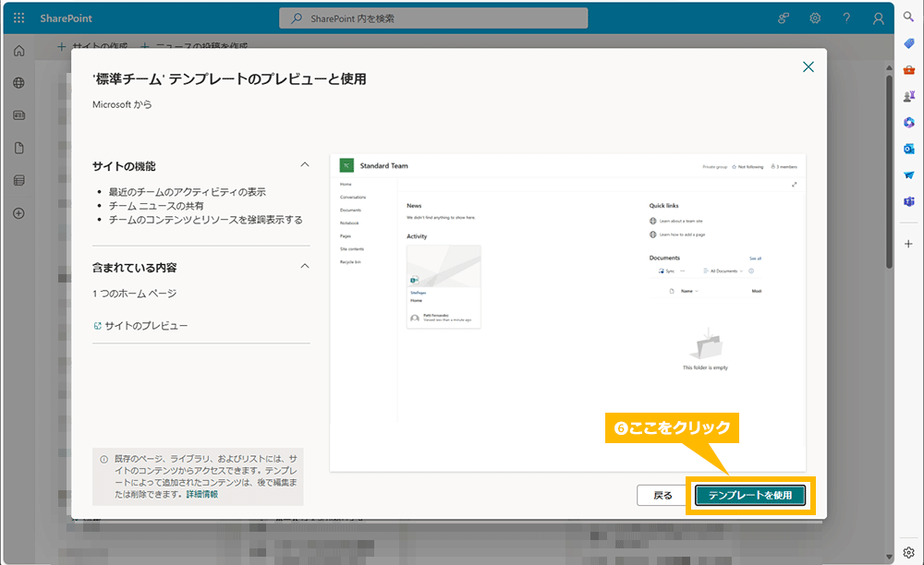Click チーム ニュースの共有 bullet
The image size is (924, 565).
point(156,206)
